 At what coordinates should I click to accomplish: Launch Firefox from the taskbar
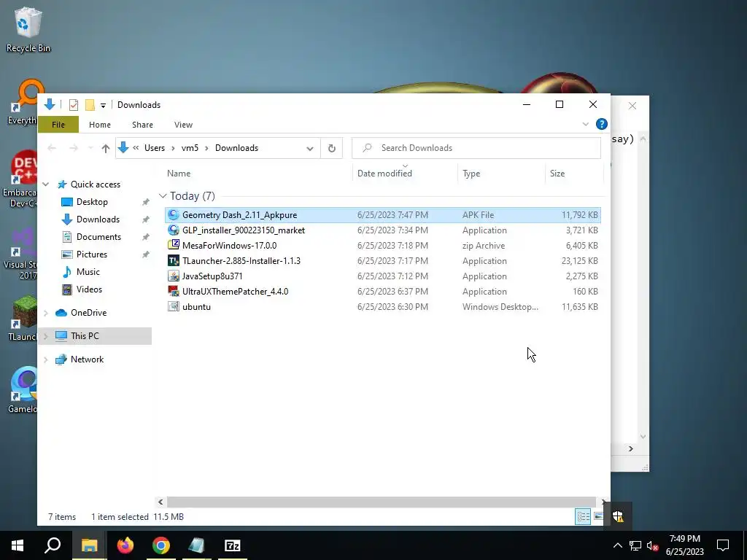point(125,545)
